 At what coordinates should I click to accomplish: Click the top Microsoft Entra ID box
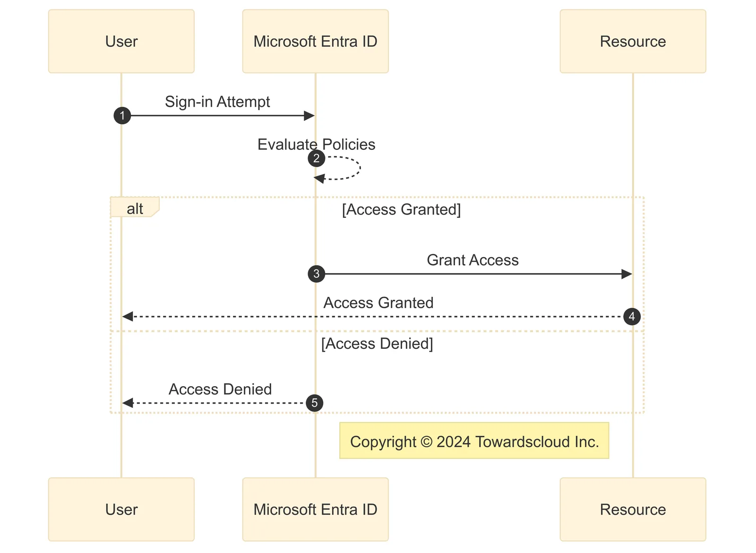[x=316, y=41]
